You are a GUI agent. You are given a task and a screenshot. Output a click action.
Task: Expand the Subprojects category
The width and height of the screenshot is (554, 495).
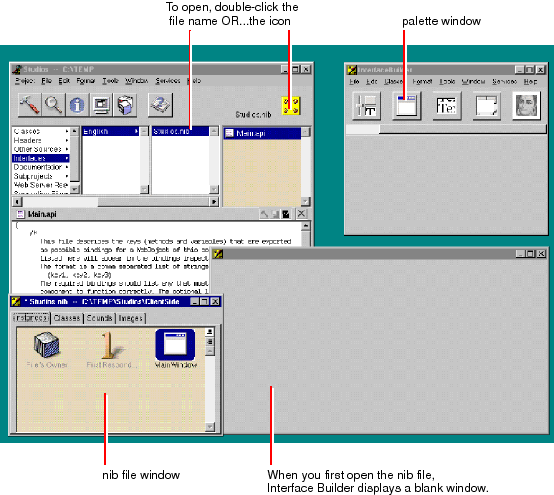(41, 176)
